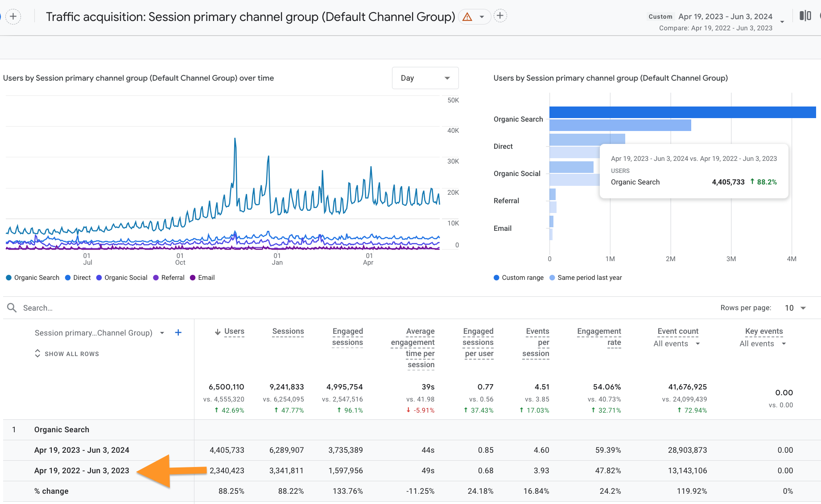Screen dimensions: 821x504
Task: Click total Users value 6,500,110
Action: point(227,387)
